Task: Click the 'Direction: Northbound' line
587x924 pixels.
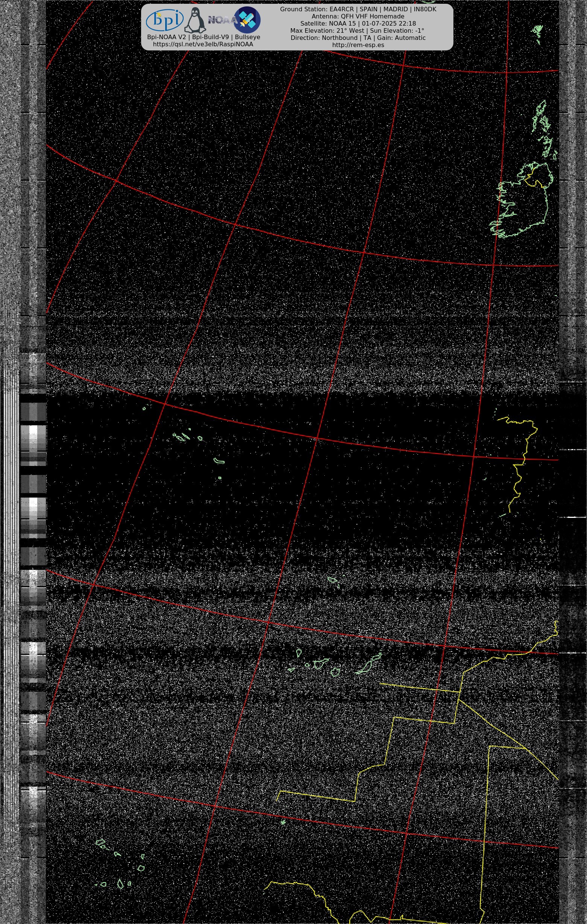Action: coord(358,38)
